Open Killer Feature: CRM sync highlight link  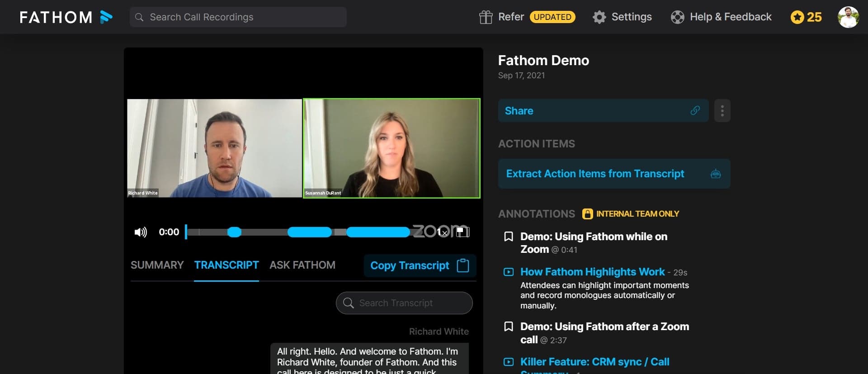pos(594,362)
